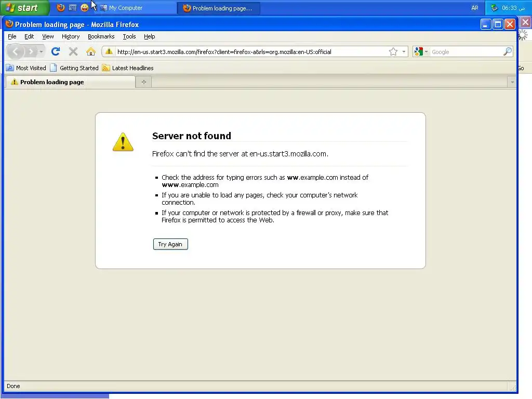Click the Done status bar text
532x399 pixels.
[13, 386]
